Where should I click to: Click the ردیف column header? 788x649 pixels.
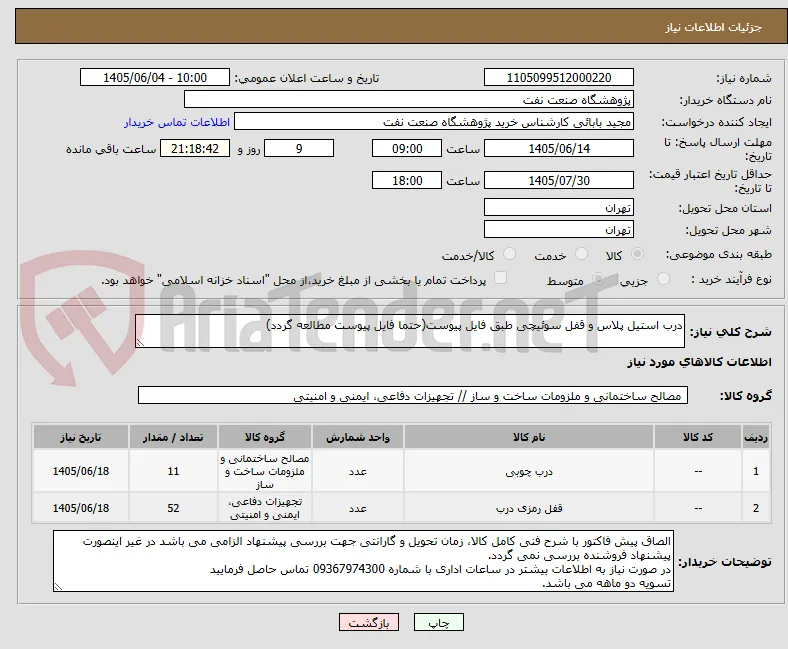click(756, 437)
